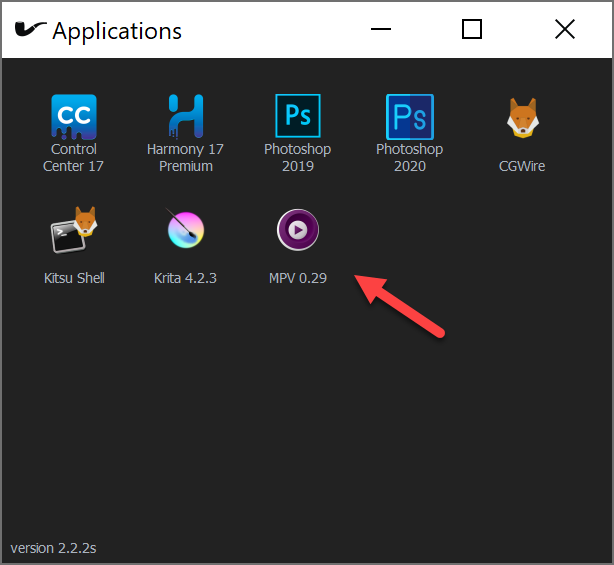Launch the Photoshop 2020 Ps icon
This screenshot has height=565, width=614.
(x=410, y=117)
